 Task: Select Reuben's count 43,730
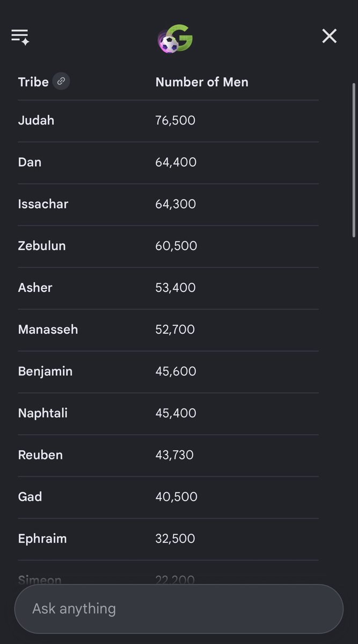click(x=174, y=455)
